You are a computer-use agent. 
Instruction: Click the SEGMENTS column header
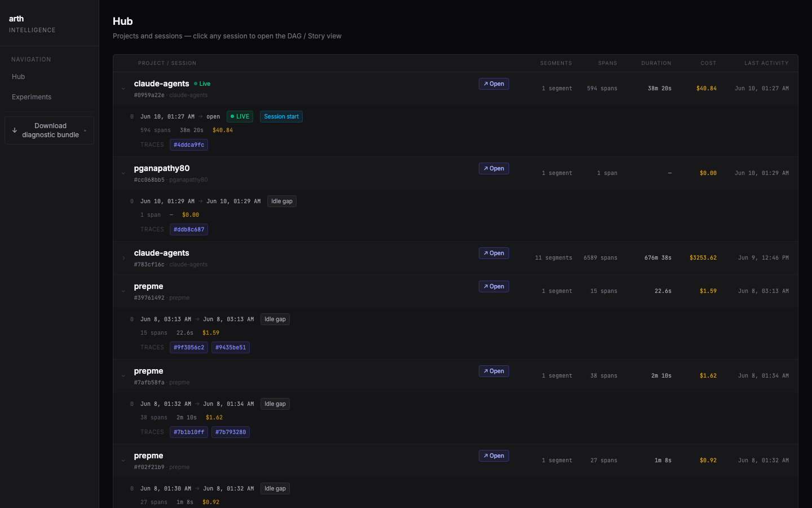click(556, 63)
